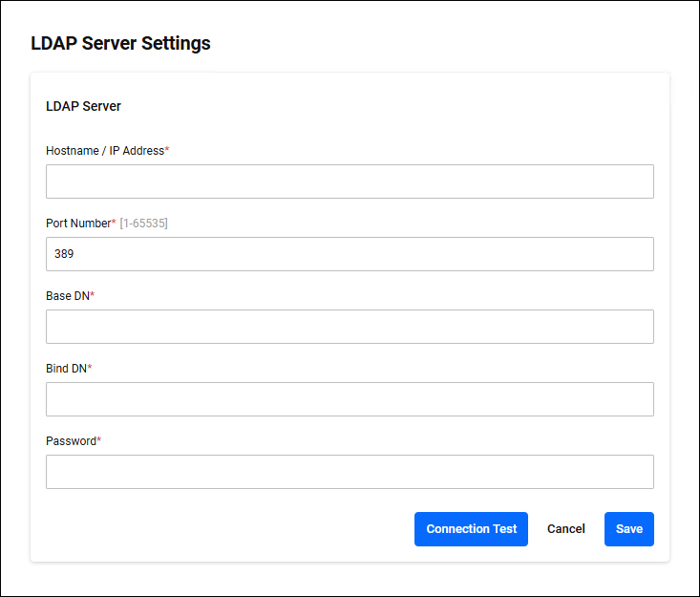Save the LDAP server settings
This screenshot has width=700, height=597.
click(x=628, y=529)
